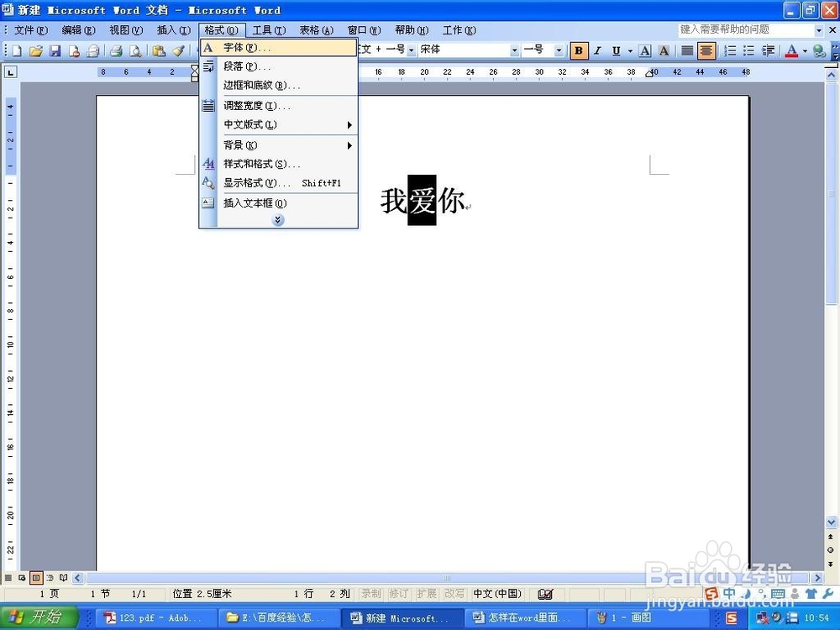This screenshot has height=630, width=840.
Task: Click the Print Preview toolbar icon
Action: 135,50
